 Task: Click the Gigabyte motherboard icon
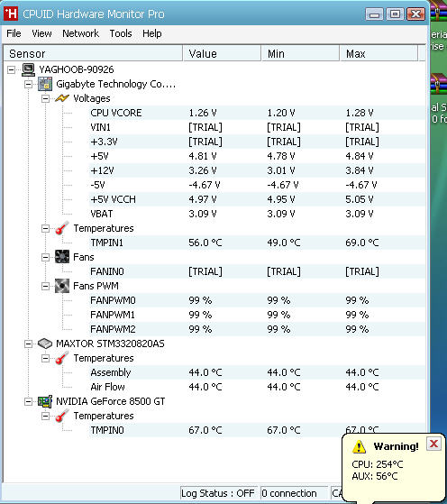45,84
